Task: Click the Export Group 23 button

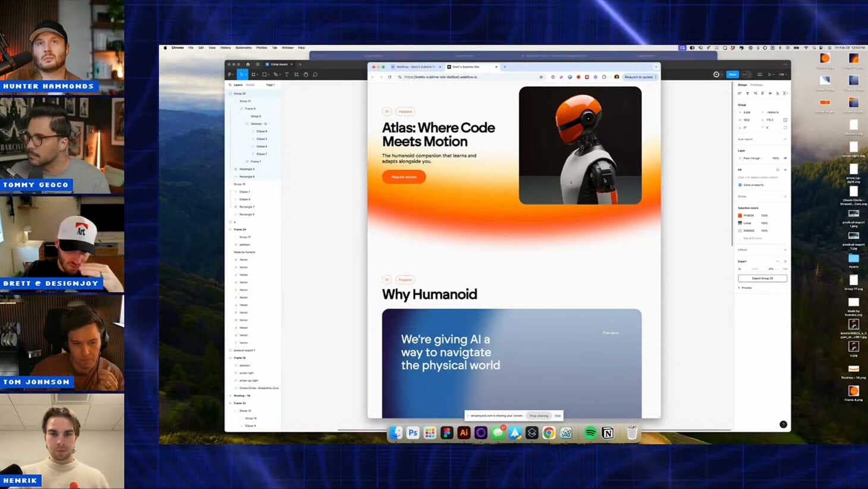Action: click(762, 278)
